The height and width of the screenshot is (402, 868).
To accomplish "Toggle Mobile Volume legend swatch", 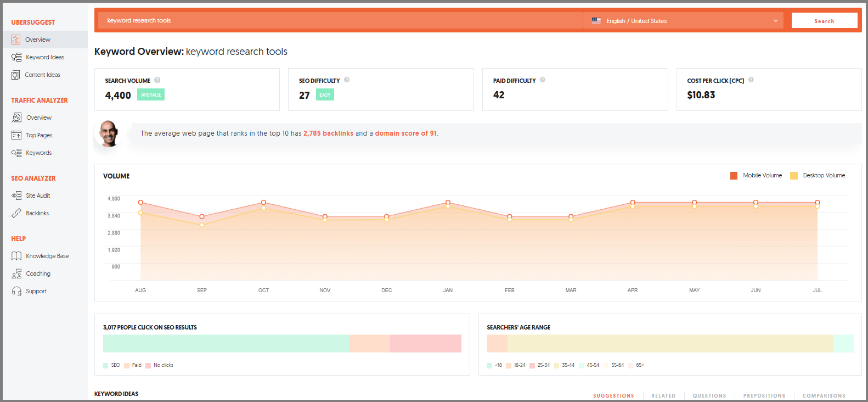I will point(734,176).
